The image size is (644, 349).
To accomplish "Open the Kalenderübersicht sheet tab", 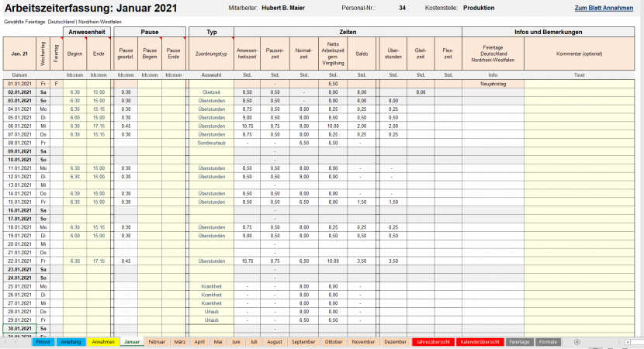I will [x=479, y=341].
